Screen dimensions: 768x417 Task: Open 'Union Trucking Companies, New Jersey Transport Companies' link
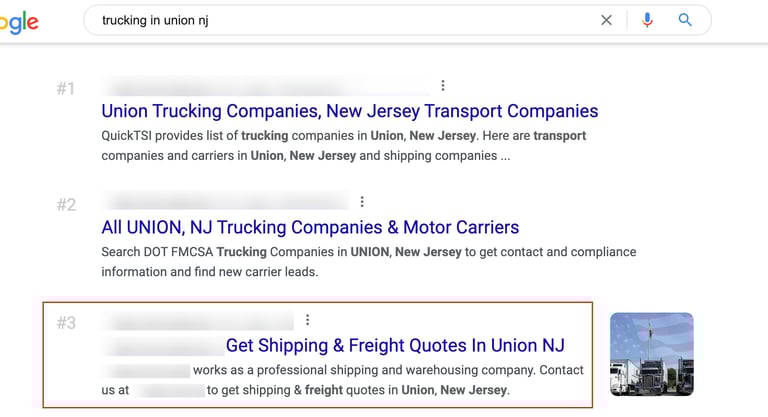pyautogui.click(x=350, y=111)
